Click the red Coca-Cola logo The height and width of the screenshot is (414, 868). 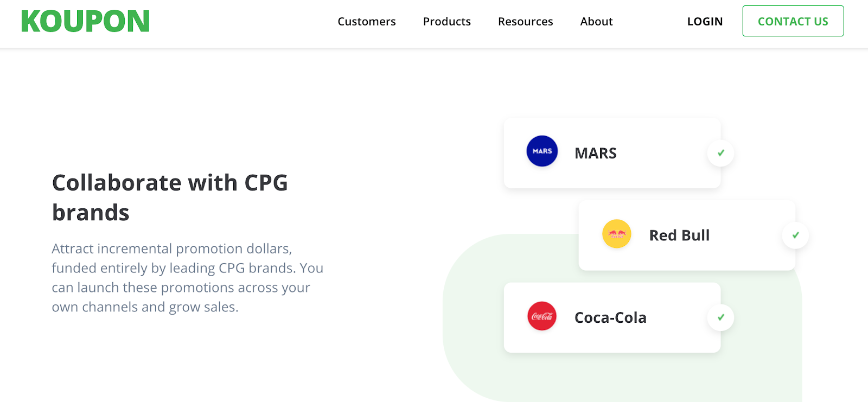(x=542, y=316)
